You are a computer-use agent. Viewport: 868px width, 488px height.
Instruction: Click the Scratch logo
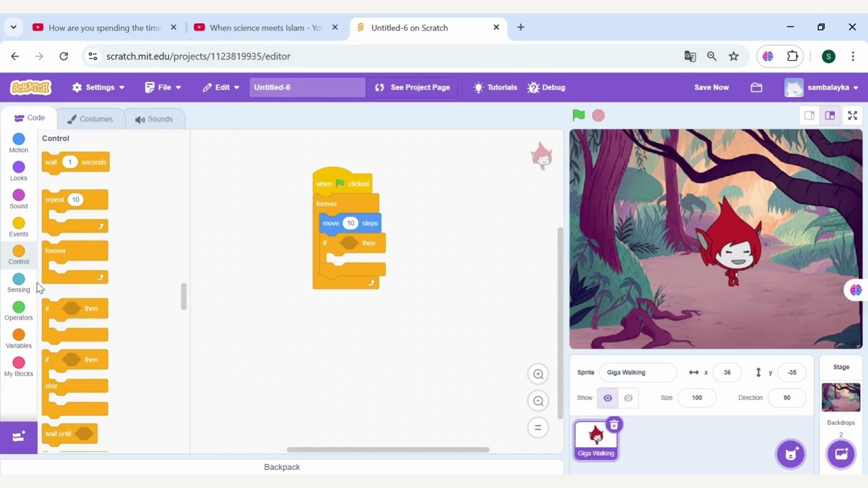point(31,87)
